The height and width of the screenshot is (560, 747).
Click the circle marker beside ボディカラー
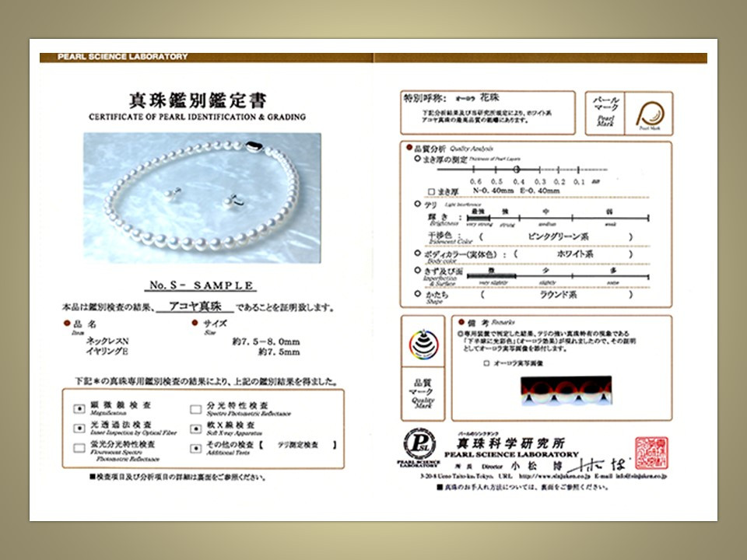point(417,254)
